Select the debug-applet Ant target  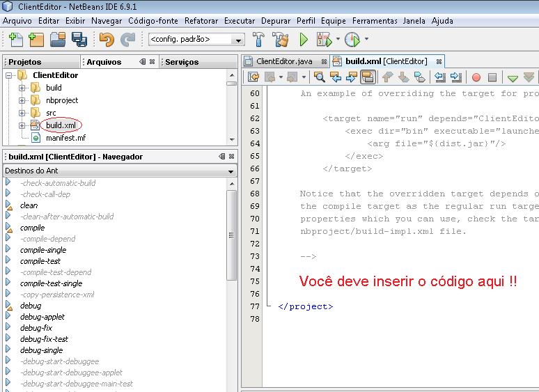pos(42,316)
